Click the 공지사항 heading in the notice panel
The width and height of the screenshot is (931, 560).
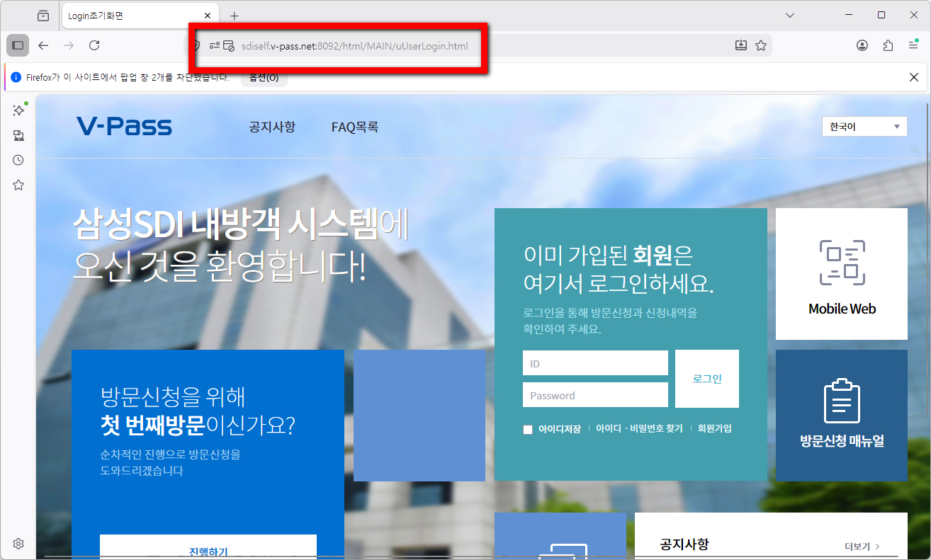684,544
